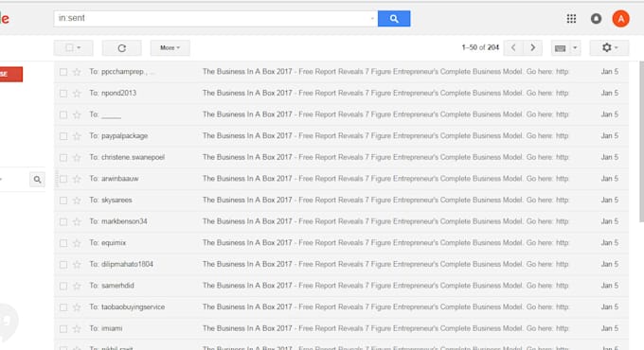The height and width of the screenshot is (350, 644).
Task: Star the email to equimix
Action: click(77, 243)
